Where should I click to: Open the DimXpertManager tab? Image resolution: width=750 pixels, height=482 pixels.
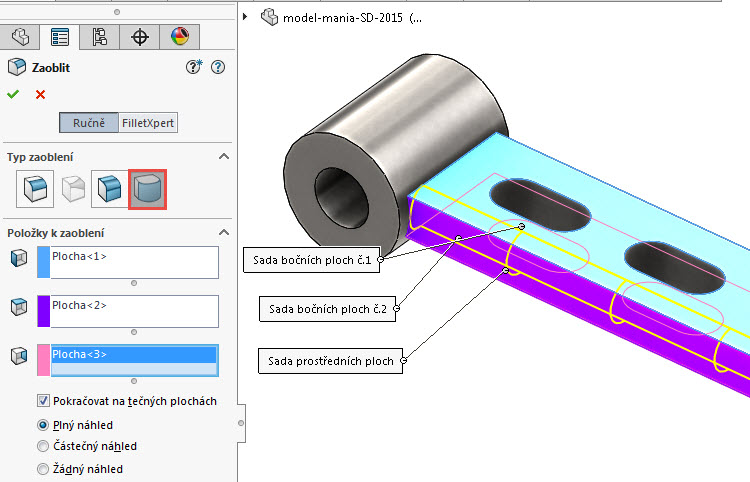140,37
